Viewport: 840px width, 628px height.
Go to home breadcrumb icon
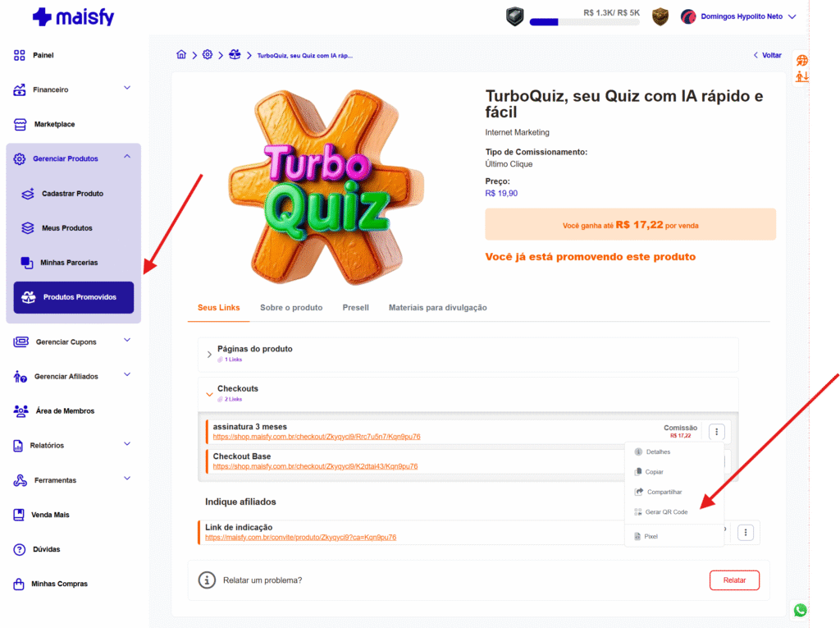[x=181, y=55]
